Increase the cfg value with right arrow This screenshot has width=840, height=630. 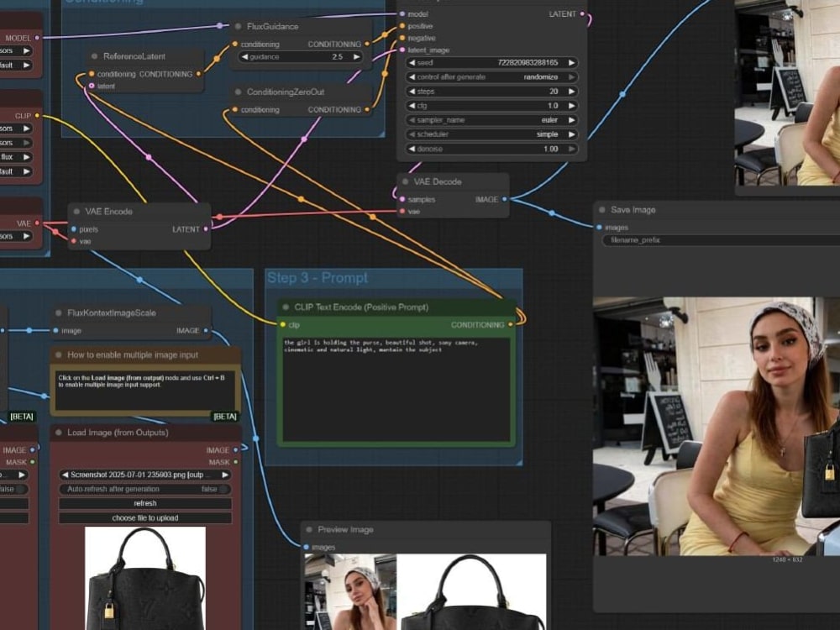[x=571, y=106]
